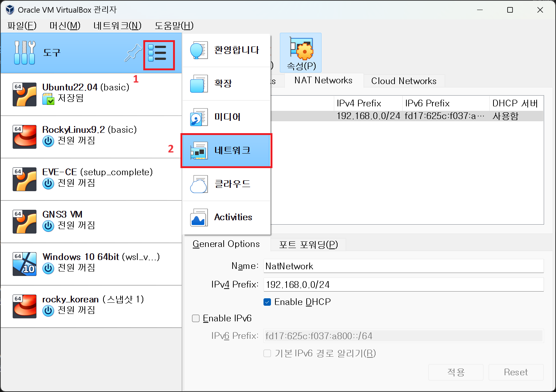Click the power off icon under EVE-CE
Image resolution: width=556 pixels, height=392 pixels.
[48, 184]
